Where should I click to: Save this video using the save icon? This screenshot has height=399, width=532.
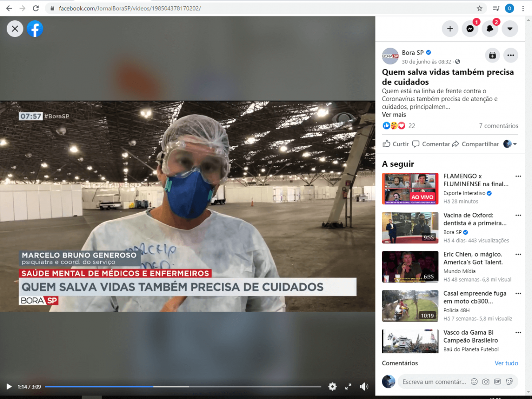(x=492, y=55)
